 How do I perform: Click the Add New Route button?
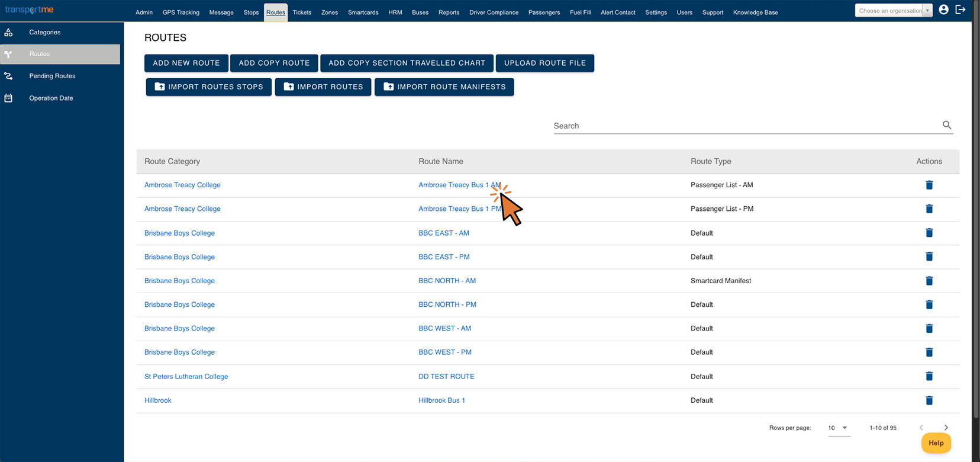[x=186, y=63]
